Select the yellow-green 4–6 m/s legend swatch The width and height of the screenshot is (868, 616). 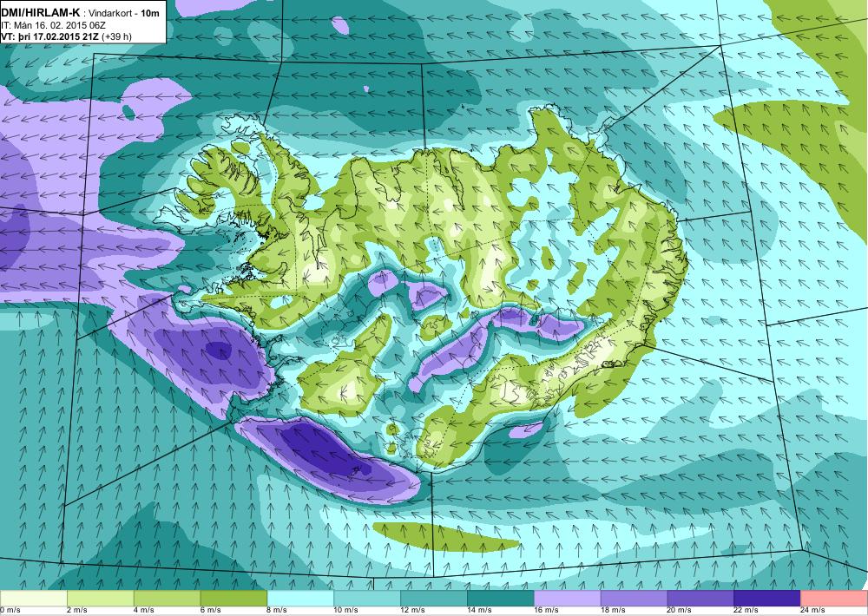click(x=168, y=599)
